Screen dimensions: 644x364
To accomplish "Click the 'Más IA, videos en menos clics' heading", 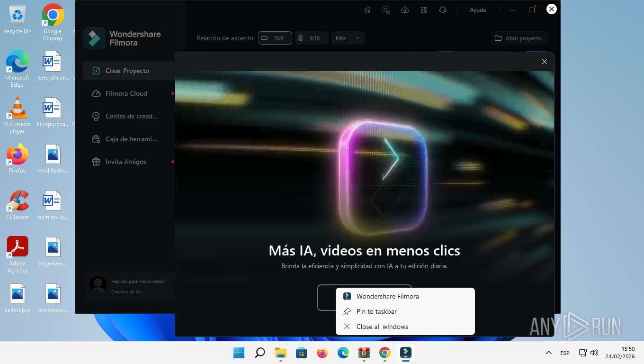I will tap(364, 250).
